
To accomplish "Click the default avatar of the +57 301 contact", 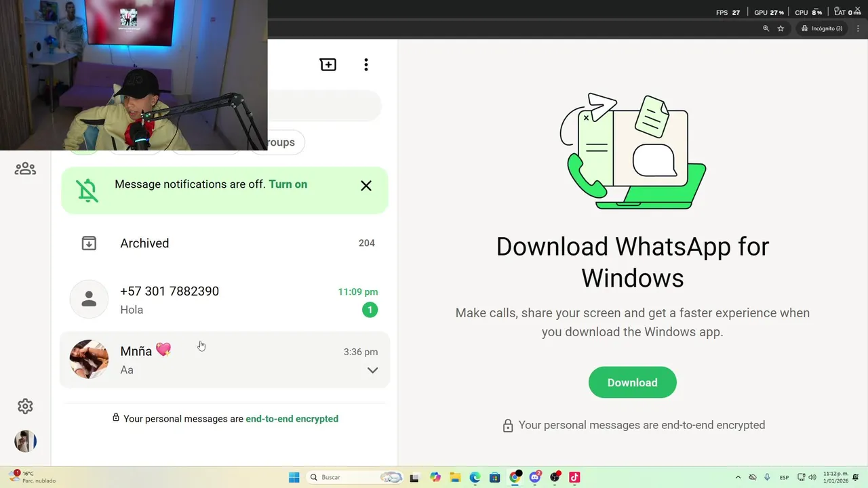I will [x=89, y=299].
